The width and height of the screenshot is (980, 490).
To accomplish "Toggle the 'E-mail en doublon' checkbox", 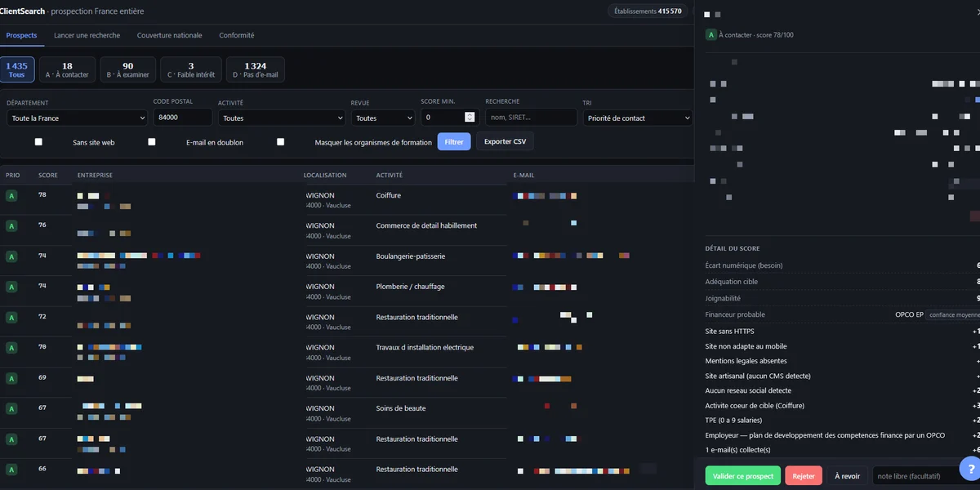I will tap(152, 142).
